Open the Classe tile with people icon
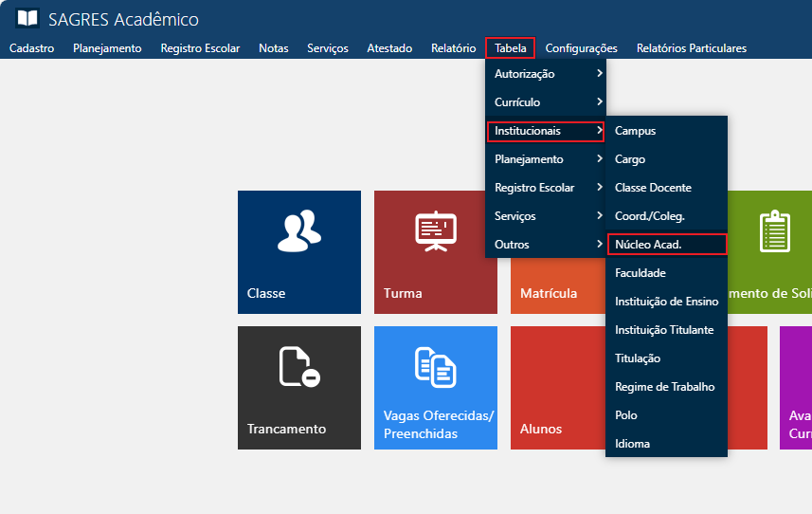 point(298,251)
